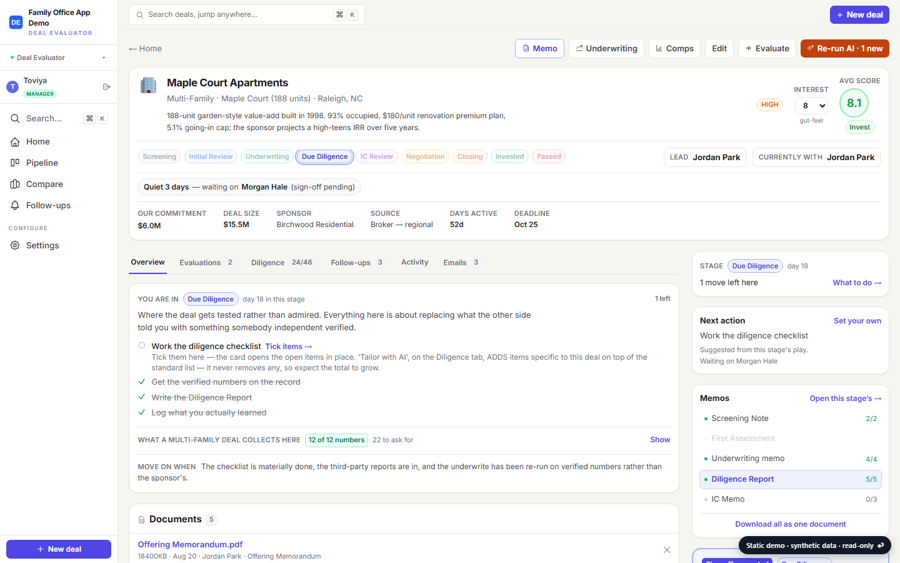Toggle the Work the diligence checklist circle
Image resolution: width=900 pixels, height=563 pixels.
coord(142,345)
